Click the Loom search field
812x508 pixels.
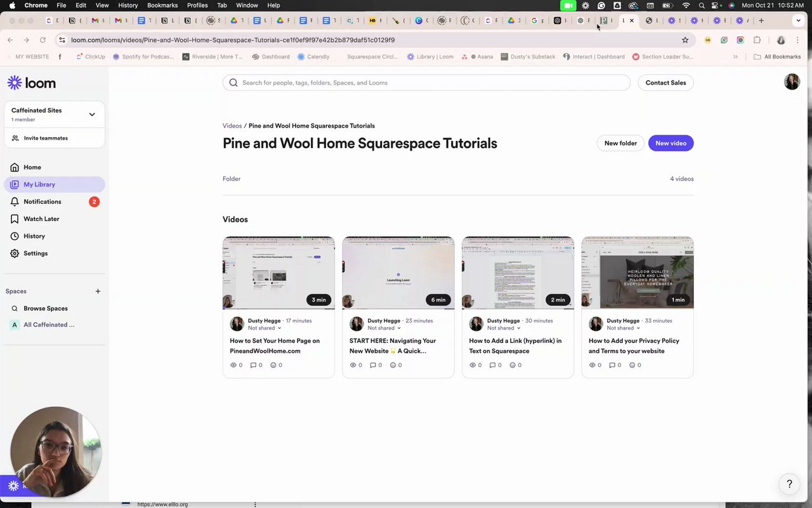[426, 83]
